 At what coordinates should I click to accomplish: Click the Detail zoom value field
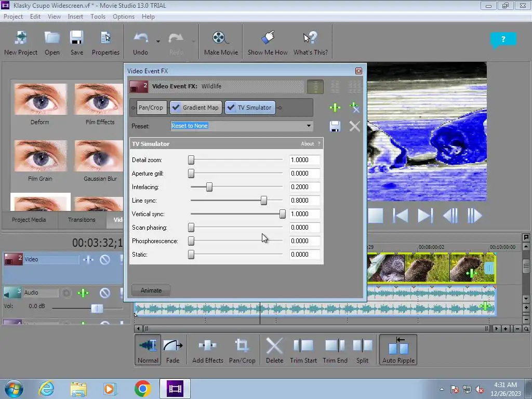(x=304, y=160)
